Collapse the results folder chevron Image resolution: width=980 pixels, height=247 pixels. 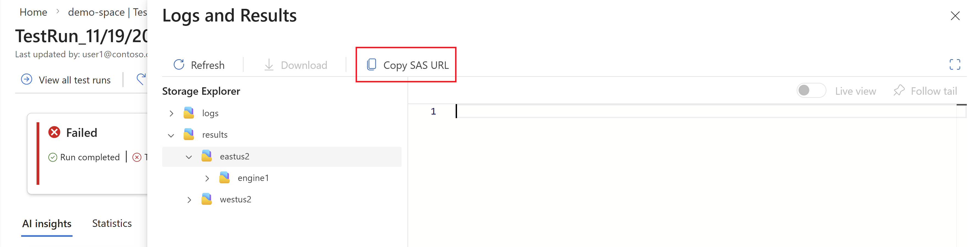[x=171, y=135]
